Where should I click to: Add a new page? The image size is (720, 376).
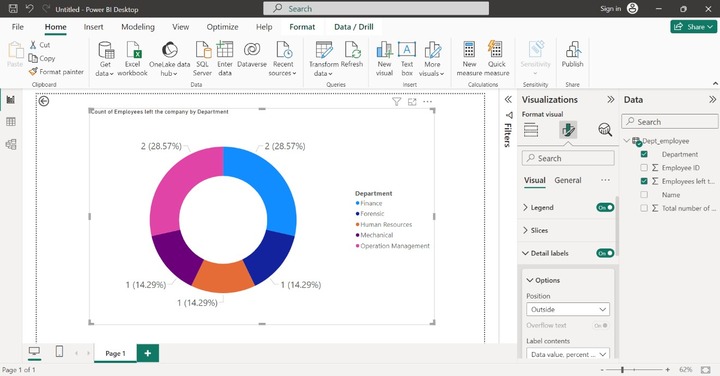coord(148,353)
